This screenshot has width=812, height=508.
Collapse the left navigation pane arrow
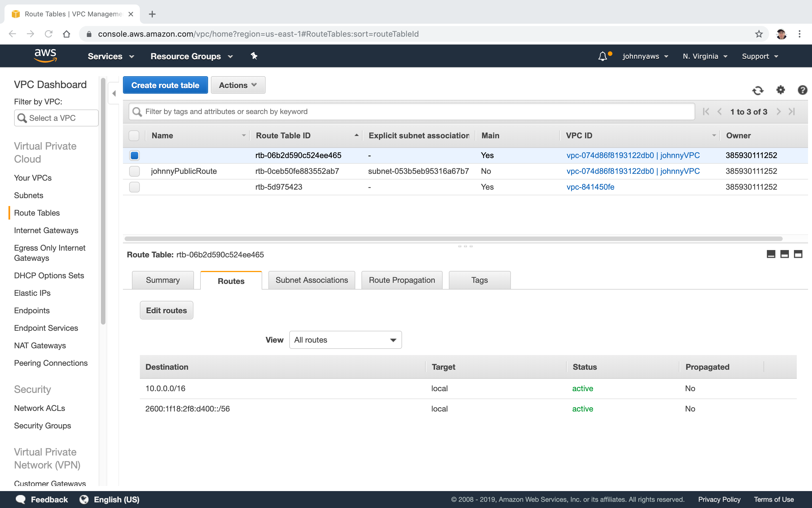(x=114, y=93)
